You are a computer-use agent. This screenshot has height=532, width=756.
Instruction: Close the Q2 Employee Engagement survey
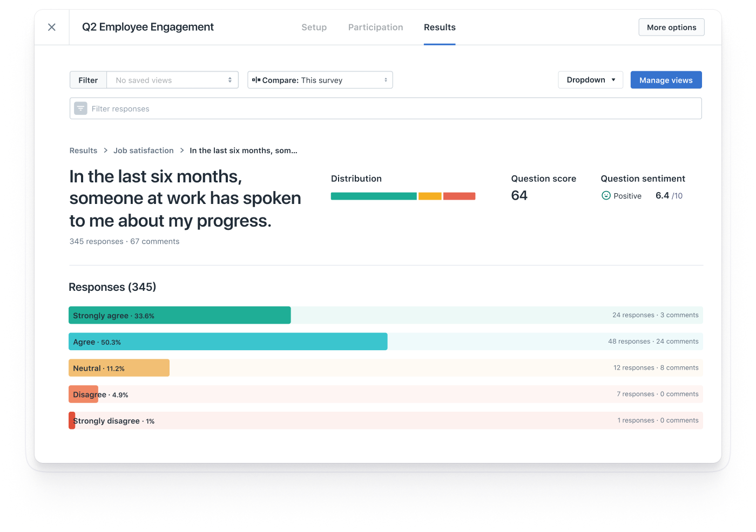point(52,27)
